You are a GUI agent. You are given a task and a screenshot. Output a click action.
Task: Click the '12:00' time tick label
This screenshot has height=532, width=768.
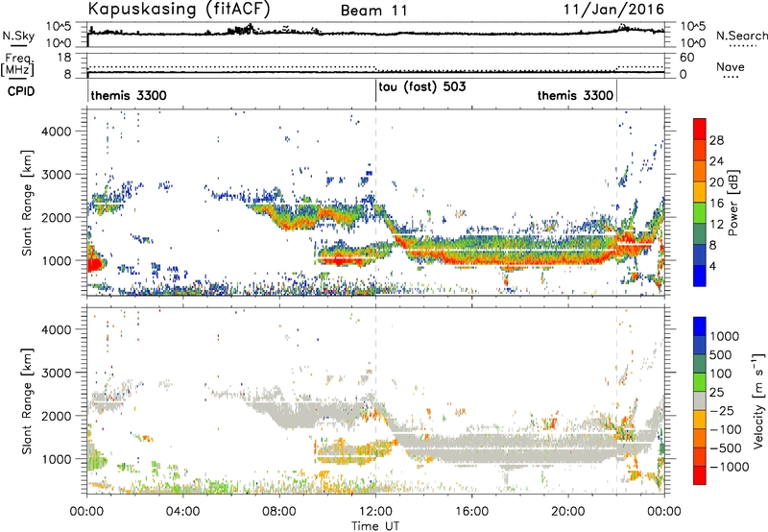[x=375, y=512]
